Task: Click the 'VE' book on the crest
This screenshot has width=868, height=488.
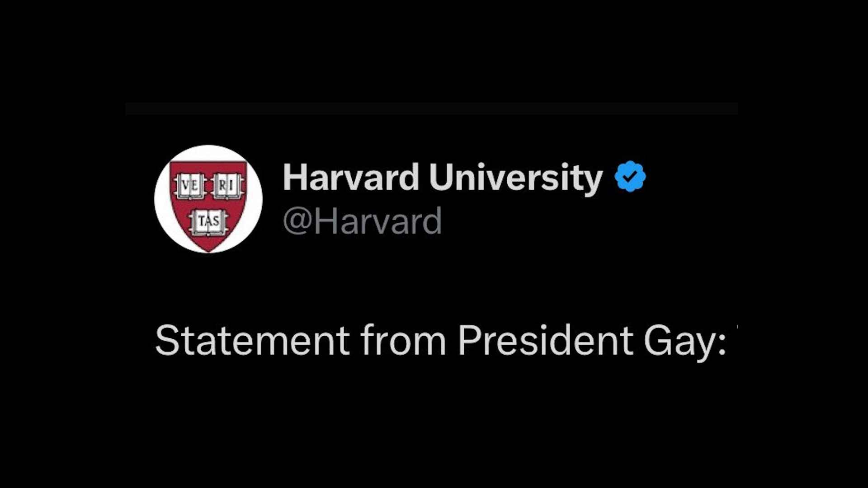Action: [x=190, y=186]
